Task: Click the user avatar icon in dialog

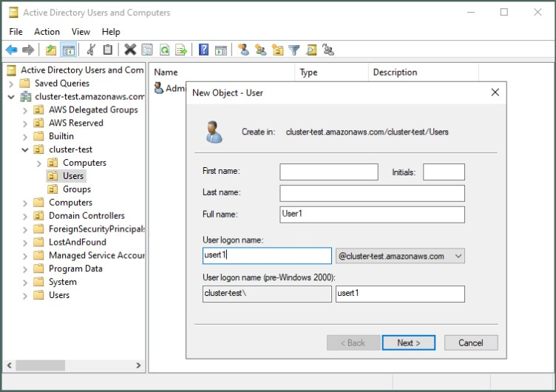Action: (214, 132)
